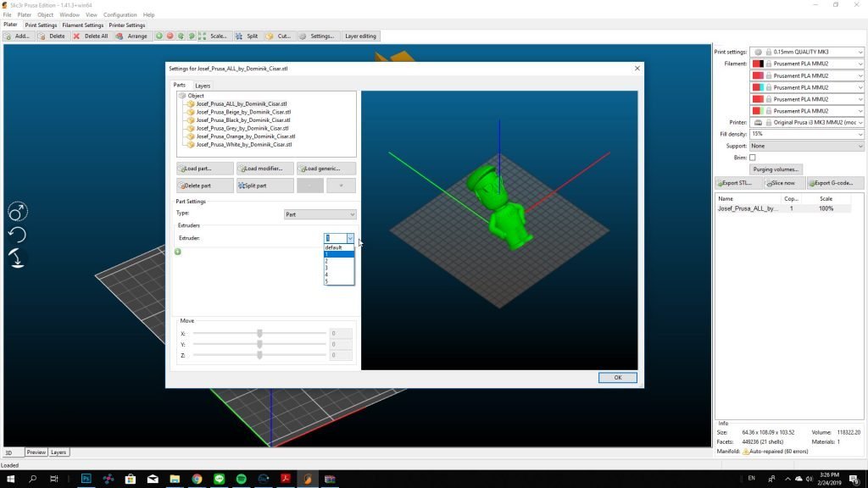Screen dimensions: 868x488
Task: Click the Cut tool in the toolbar
Action: click(x=279, y=36)
